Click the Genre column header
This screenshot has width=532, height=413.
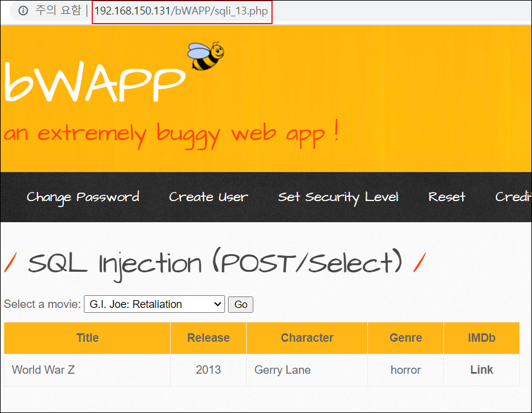[x=405, y=338]
